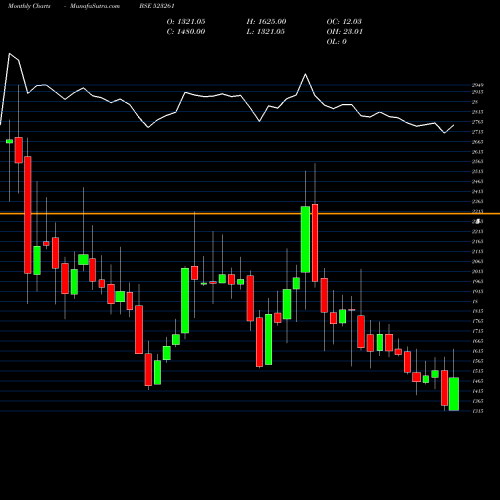The image size is (500, 500).
Task: Click the 'MunafaSutra.com' label
Action: (95, 6)
